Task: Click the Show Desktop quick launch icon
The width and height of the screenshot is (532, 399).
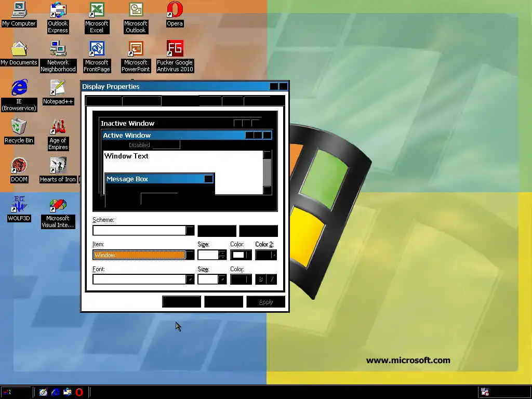Action: [43, 392]
